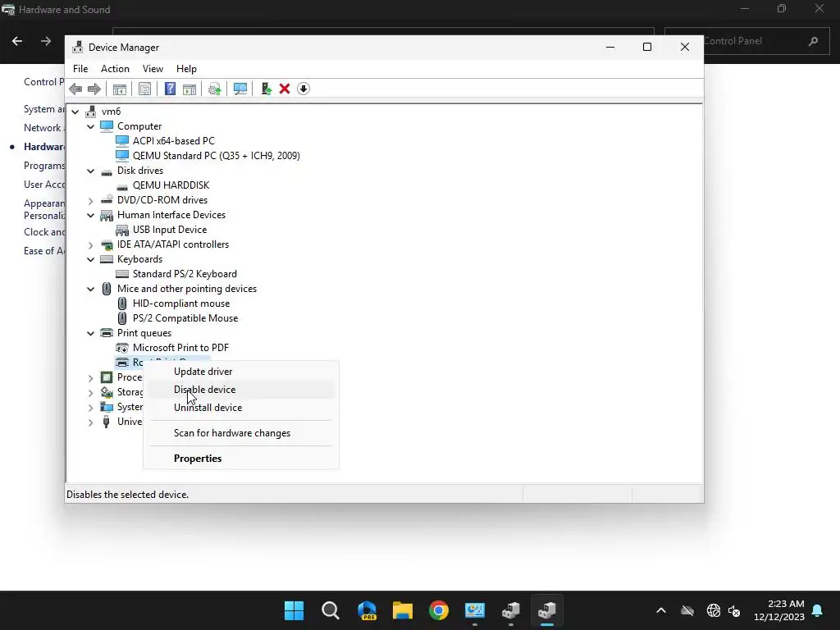This screenshot has width=840, height=630.
Task: Select the PS/2 Compatible Mouse device
Action: [x=185, y=318]
